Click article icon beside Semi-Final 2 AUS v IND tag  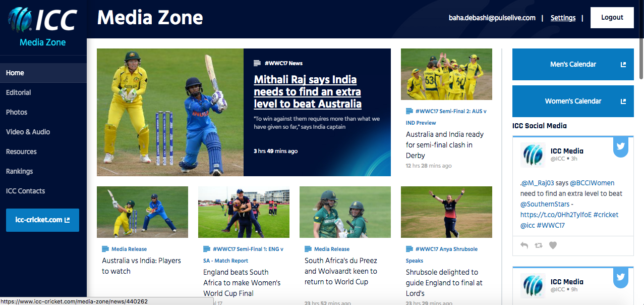[409, 111]
